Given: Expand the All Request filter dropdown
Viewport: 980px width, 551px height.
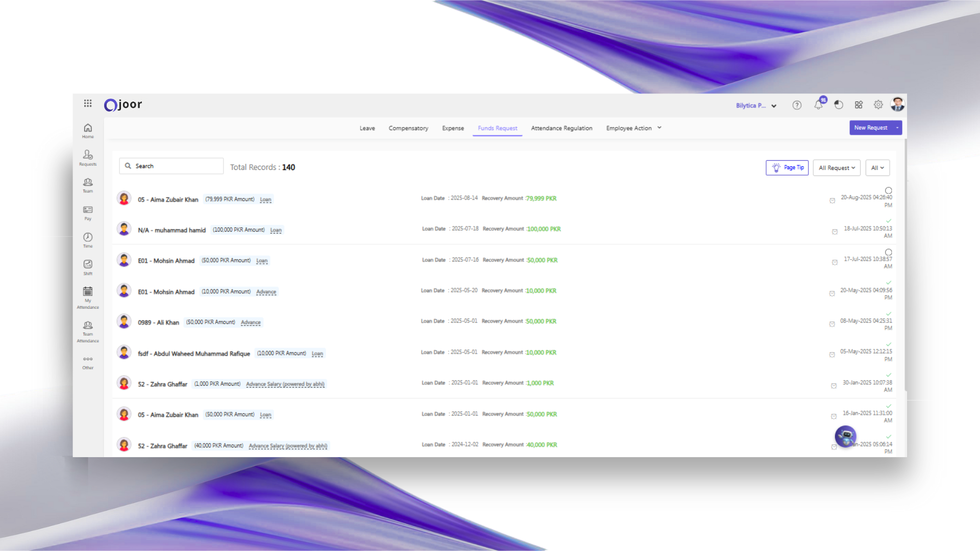Looking at the screenshot, I should (836, 168).
